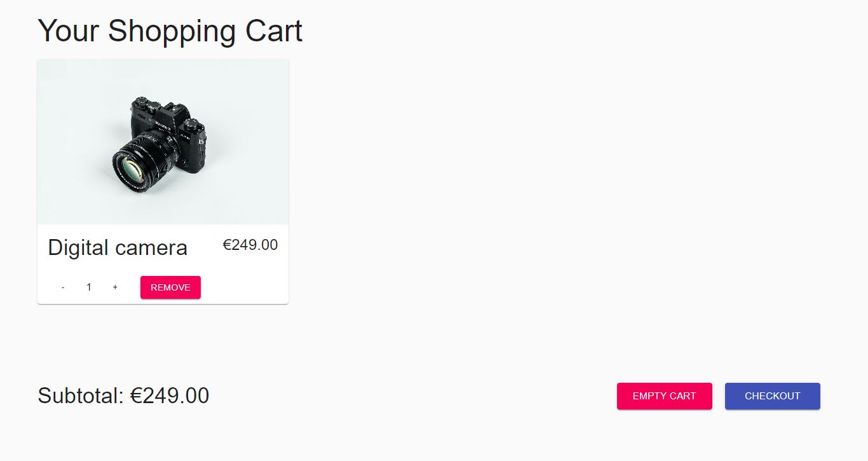Open the Digital camera product image
The width and height of the screenshot is (868, 461).
tap(163, 142)
